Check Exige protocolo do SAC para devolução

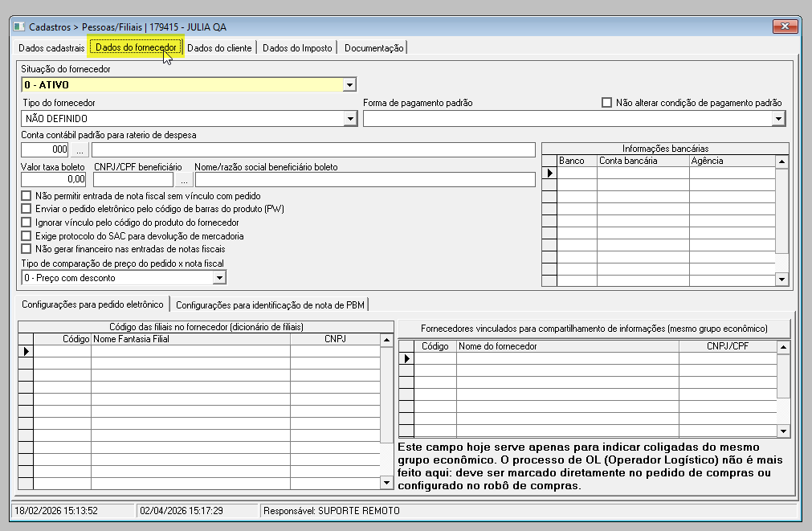pyautogui.click(x=26, y=235)
